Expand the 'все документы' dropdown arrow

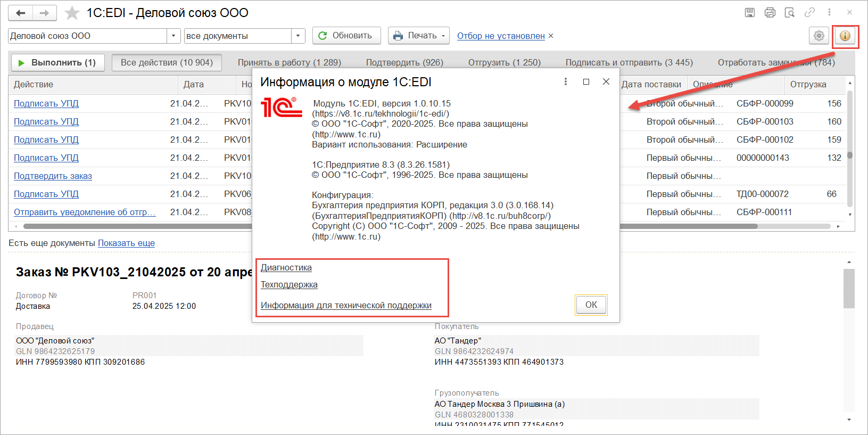(x=298, y=36)
